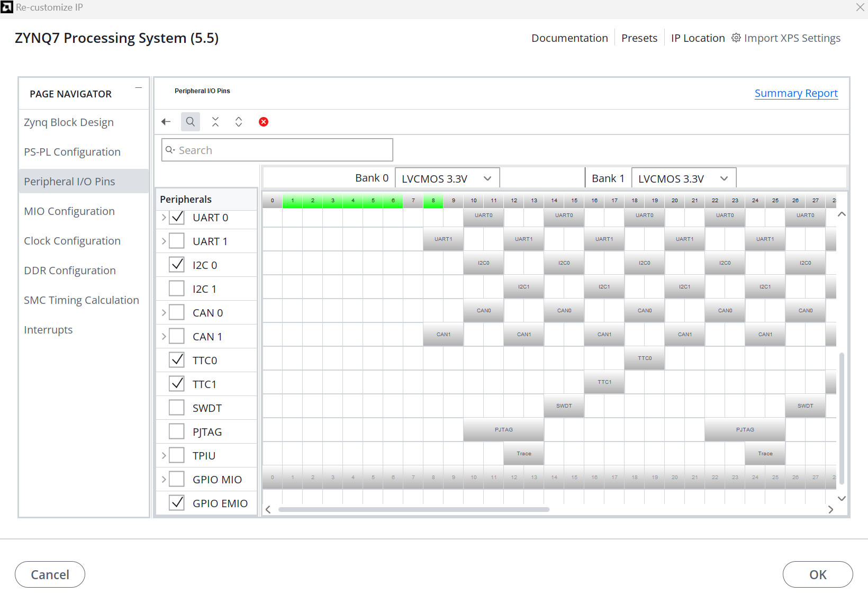The width and height of the screenshot is (868, 603).
Task: Enable the TPIU checkbox
Action: [177, 455]
